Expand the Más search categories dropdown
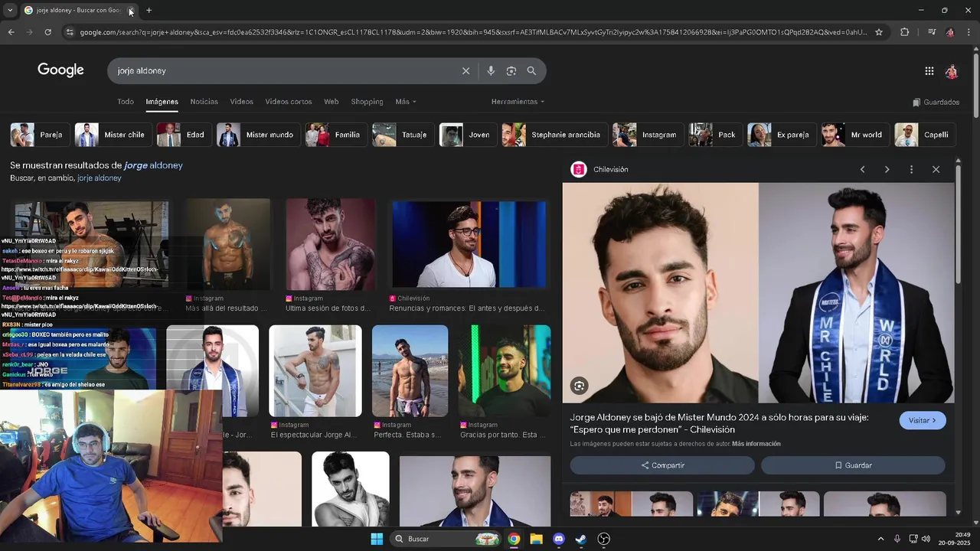The image size is (980, 551). point(406,102)
